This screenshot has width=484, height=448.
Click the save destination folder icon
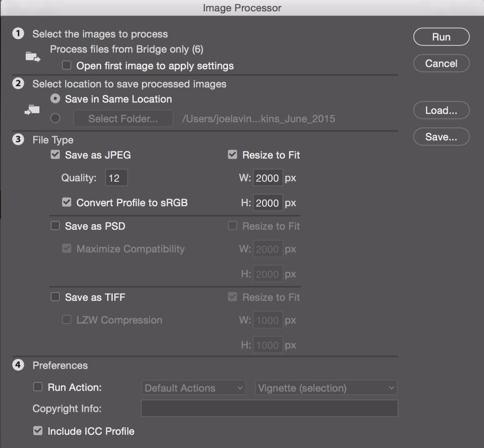coord(32,110)
